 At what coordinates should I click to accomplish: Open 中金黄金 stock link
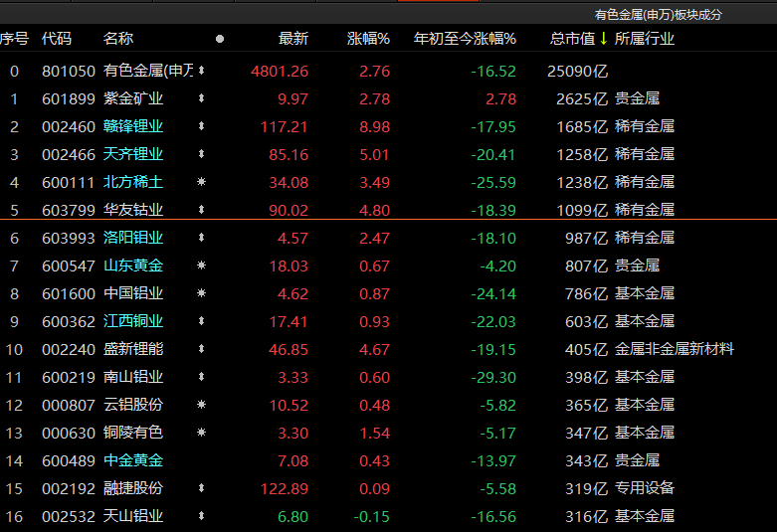coord(133,460)
